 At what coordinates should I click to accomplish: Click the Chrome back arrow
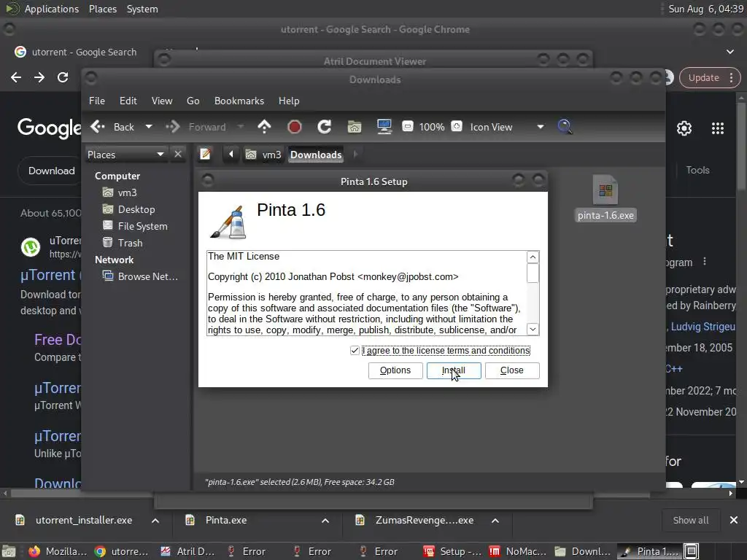click(x=16, y=77)
